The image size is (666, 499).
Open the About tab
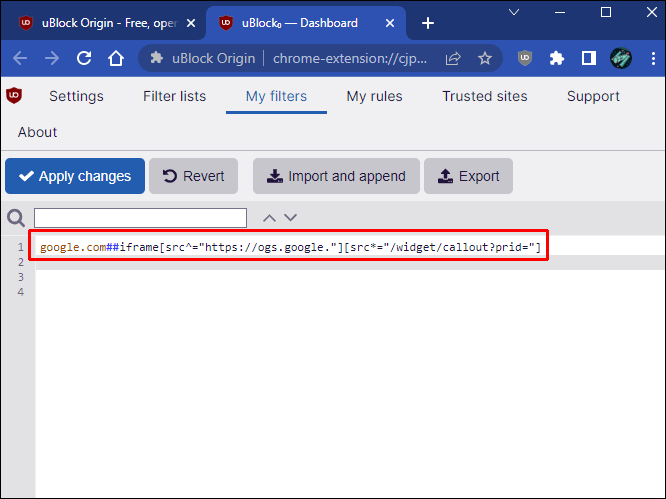click(x=37, y=132)
